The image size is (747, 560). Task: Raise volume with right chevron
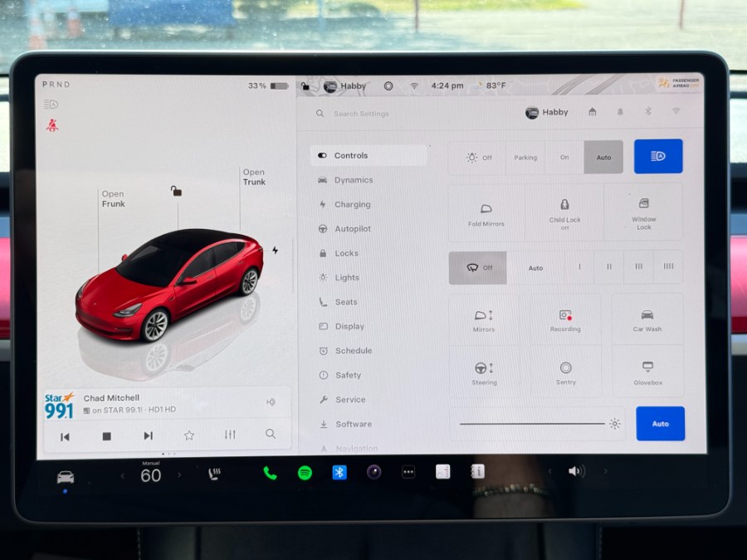click(606, 471)
